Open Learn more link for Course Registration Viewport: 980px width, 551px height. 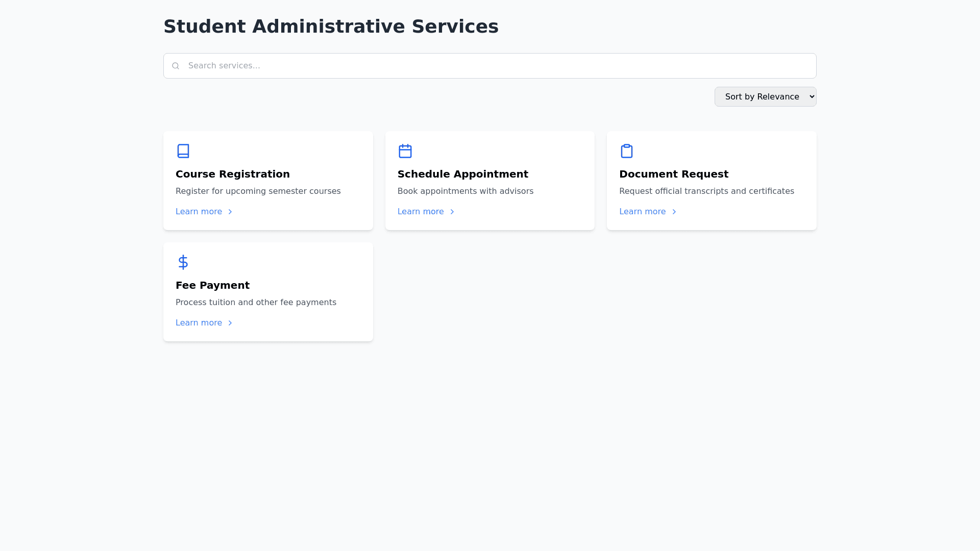coord(199,212)
